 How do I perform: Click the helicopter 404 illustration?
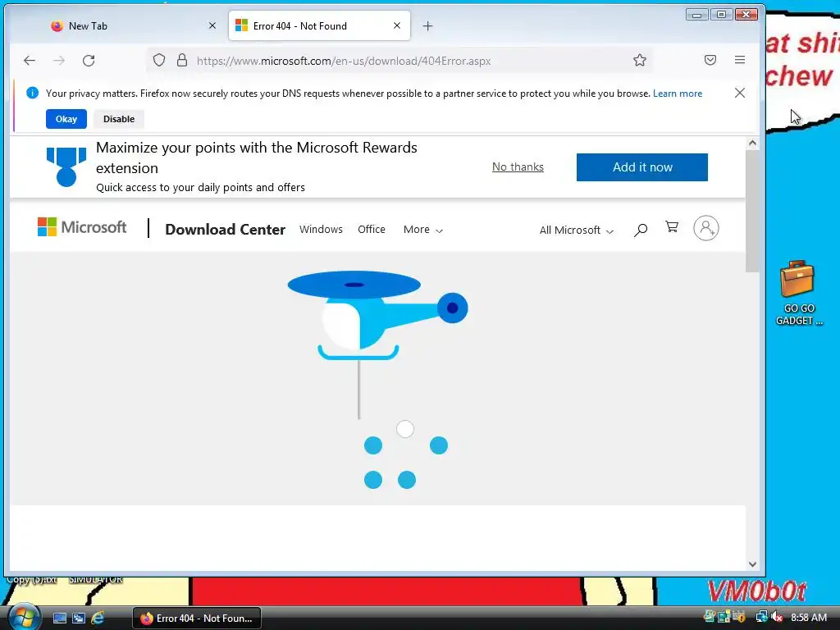click(x=377, y=345)
